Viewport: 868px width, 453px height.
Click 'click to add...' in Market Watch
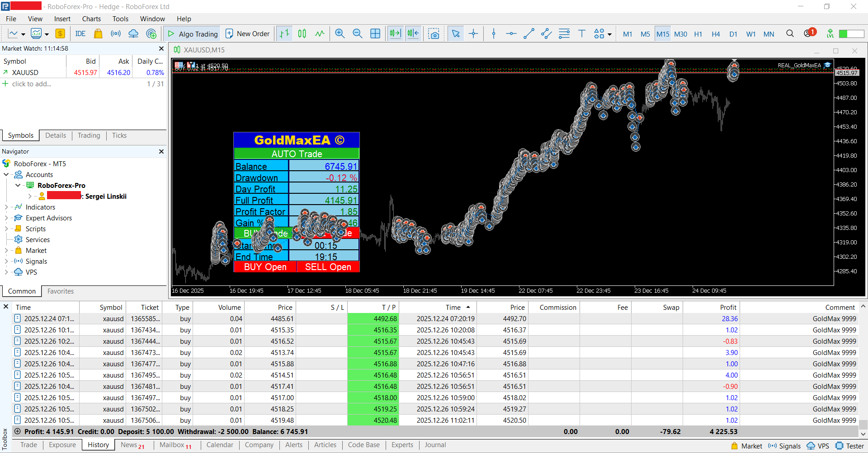(x=32, y=84)
